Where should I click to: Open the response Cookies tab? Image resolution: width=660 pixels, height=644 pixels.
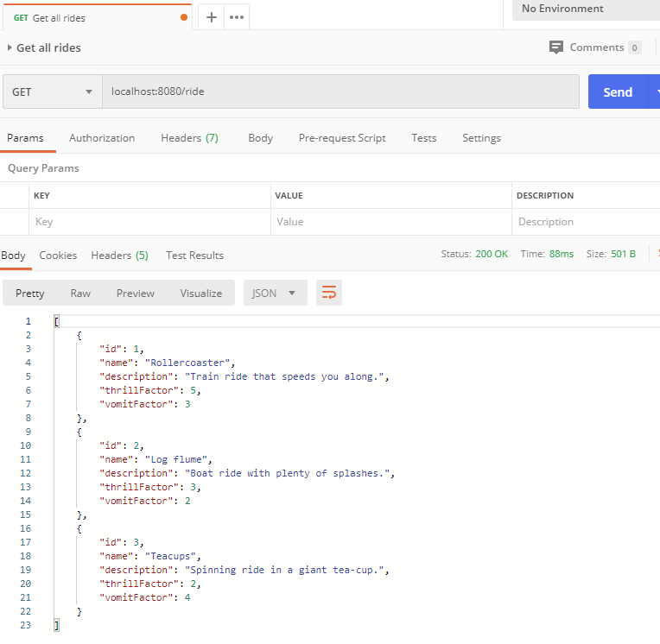(x=58, y=256)
